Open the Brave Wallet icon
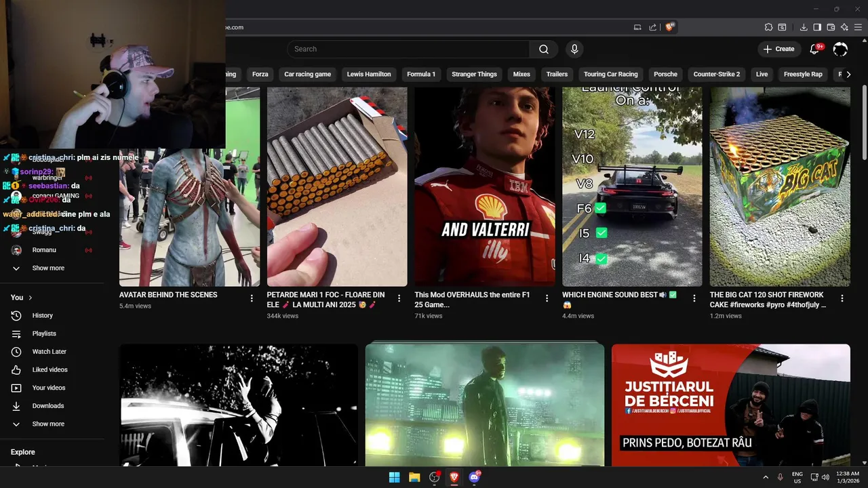The width and height of the screenshot is (868, 488). coord(831,27)
